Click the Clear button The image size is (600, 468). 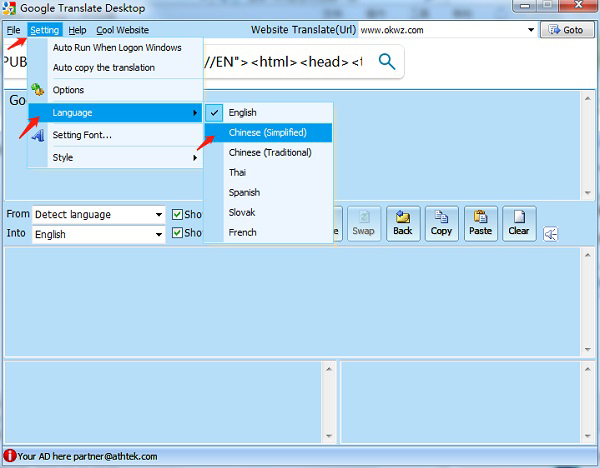519,224
